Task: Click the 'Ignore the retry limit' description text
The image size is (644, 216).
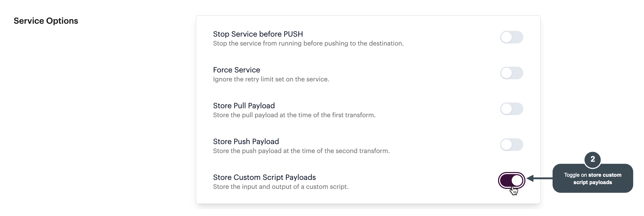Action: (x=271, y=79)
